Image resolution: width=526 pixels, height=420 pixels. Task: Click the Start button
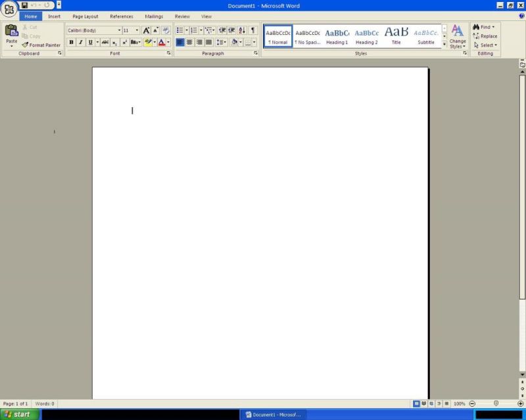(18, 414)
